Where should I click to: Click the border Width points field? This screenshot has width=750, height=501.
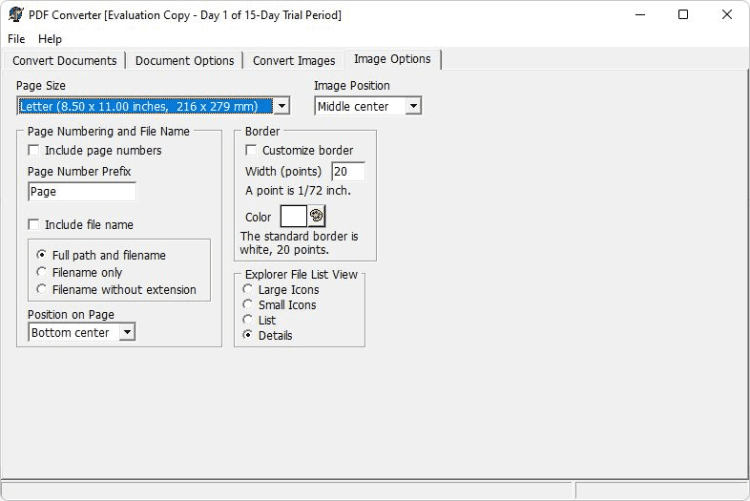click(x=348, y=171)
